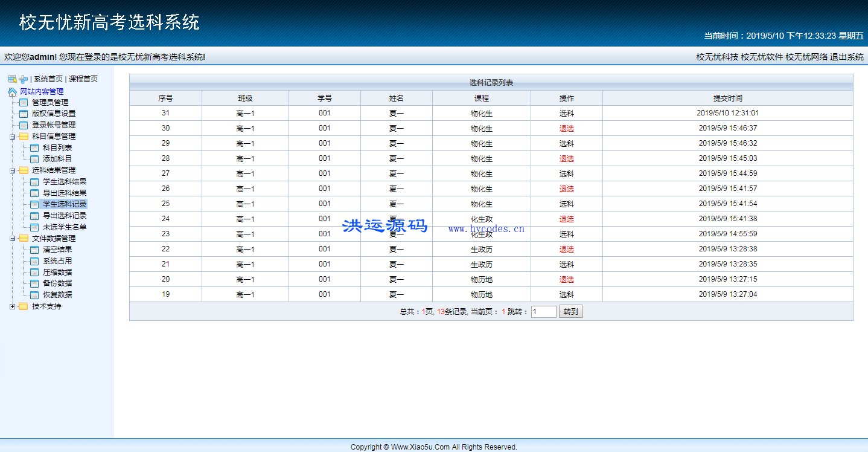Open 压缩数据 page
The image size is (868, 452).
[x=57, y=273]
